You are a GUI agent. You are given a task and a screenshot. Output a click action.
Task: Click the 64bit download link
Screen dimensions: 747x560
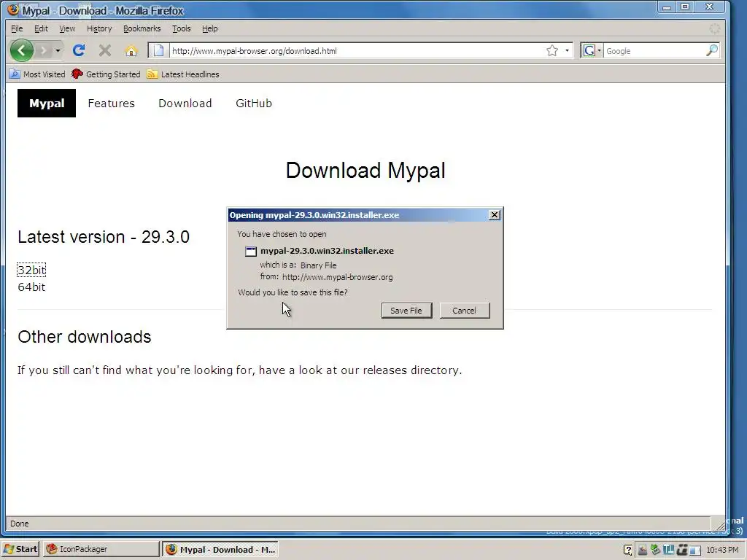pyautogui.click(x=31, y=287)
